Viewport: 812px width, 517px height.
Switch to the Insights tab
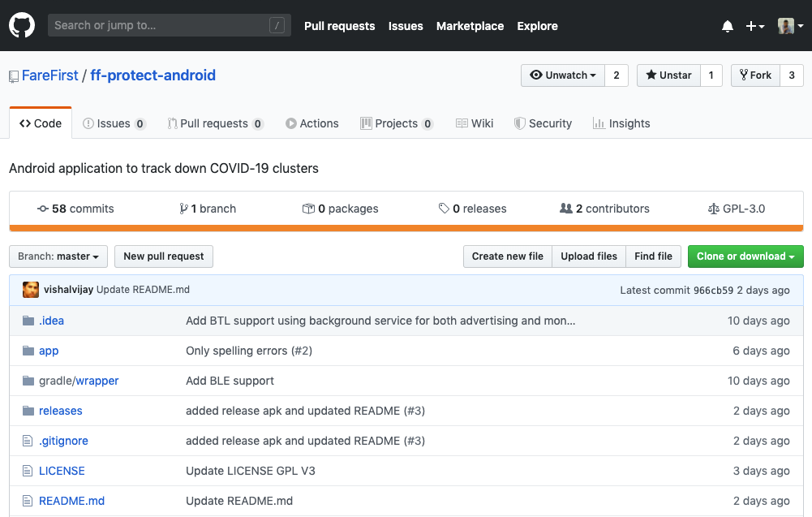tap(621, 123)
